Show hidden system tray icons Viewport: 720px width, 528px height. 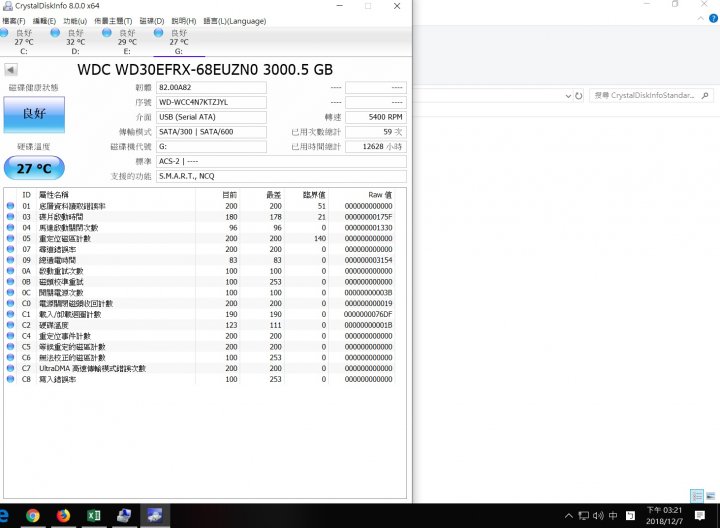(x=569, y=516)
